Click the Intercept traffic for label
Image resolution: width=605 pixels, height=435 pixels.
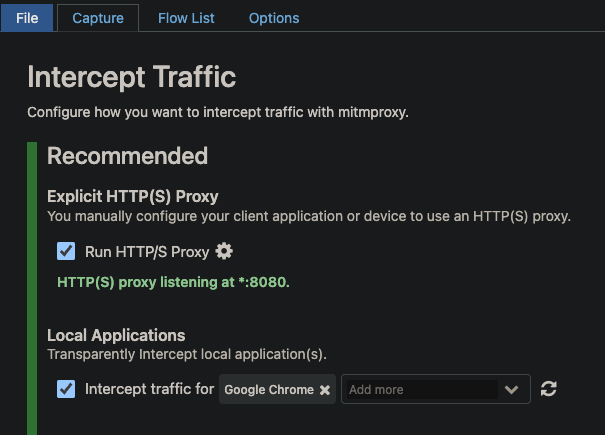coord(149,389)
